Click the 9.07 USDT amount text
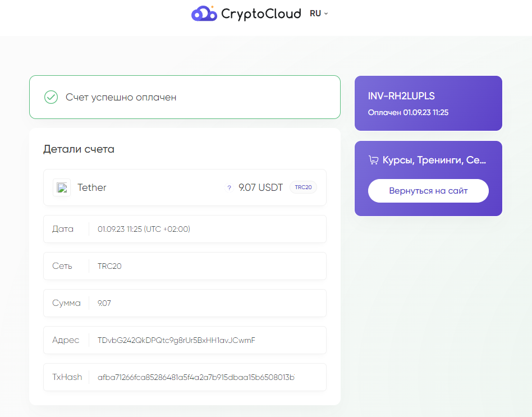 tap(260, 187)
